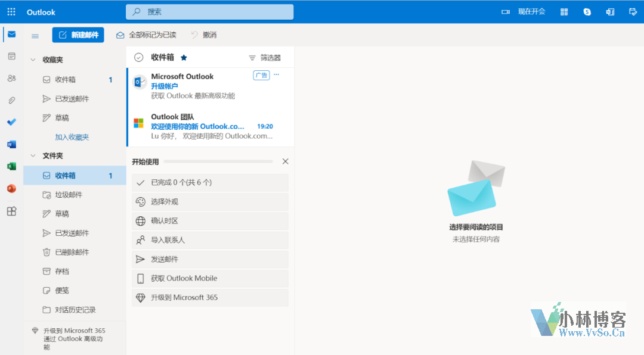Open more options on Microsoft Outlook ad
The image size is (644, 355).
click(x=277, y=74)
